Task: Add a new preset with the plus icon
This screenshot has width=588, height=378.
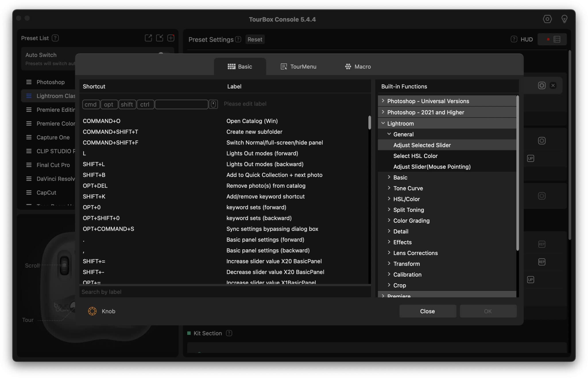Action: tap(171, 38)
